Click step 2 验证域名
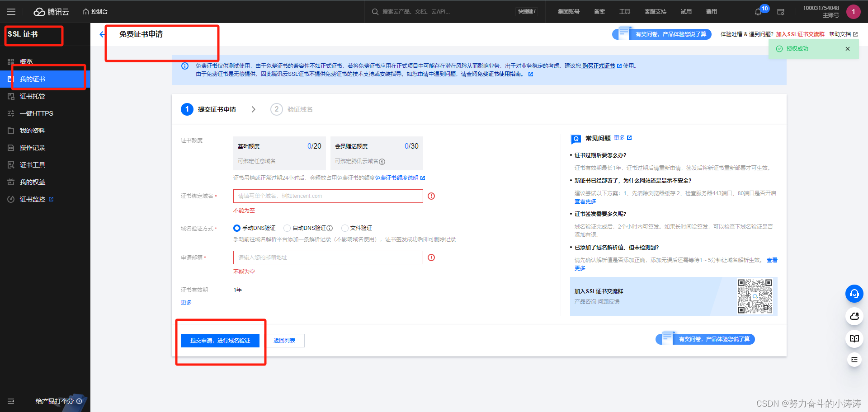Image resolution: width=868 pixels, height=412 pixels. tap(292, 109)
